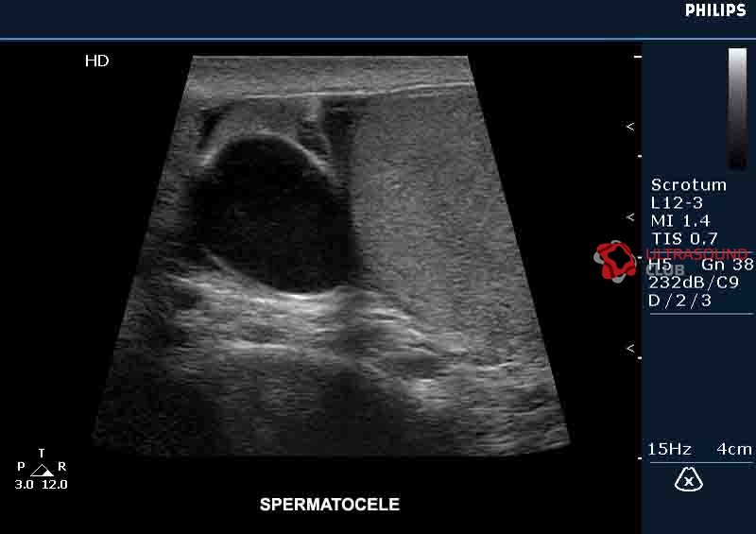This screenshot has height=534, width=756.
Task: Click the Scrotum preset label
Action: [689, 184]
